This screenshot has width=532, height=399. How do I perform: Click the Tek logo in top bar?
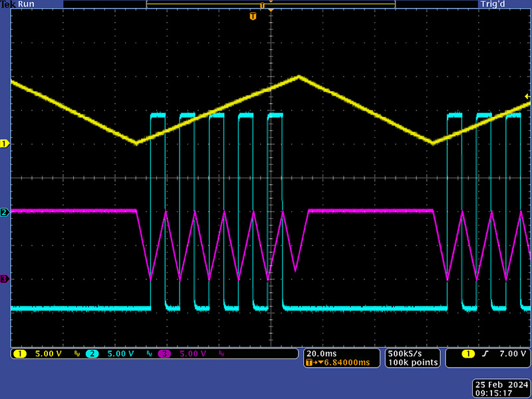(8, 4)
